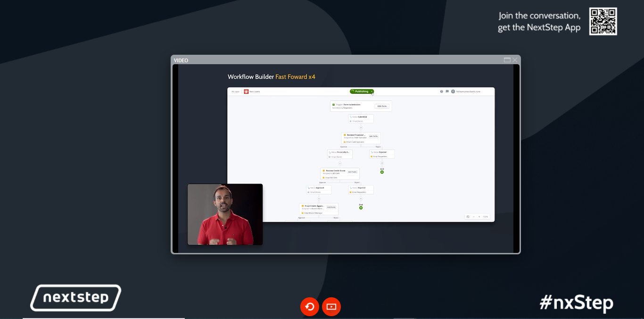Click the profile avatar beside hisham@neobank.com

453,92
